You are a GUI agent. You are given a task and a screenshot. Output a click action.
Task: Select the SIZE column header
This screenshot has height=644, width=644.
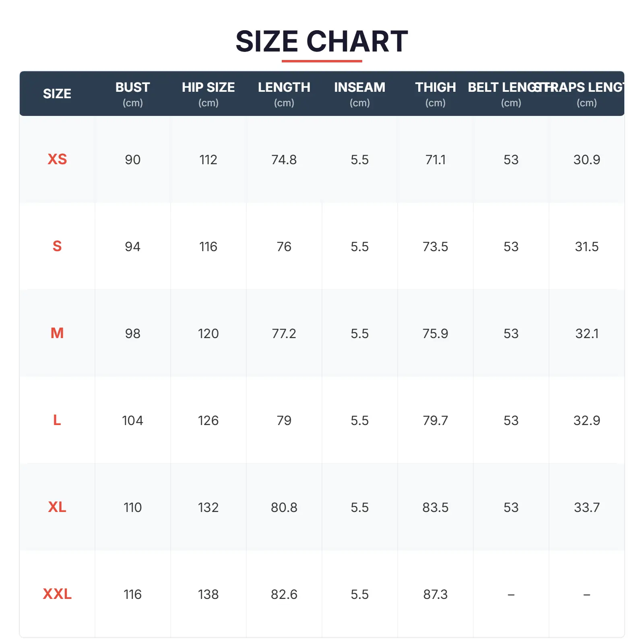point(57,94)
